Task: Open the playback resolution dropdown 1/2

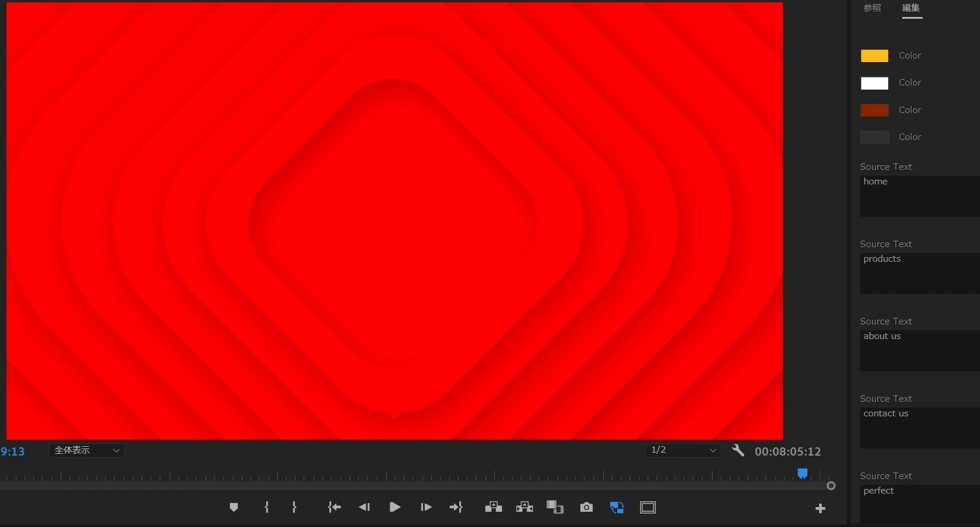Action: tap(683, 450)
